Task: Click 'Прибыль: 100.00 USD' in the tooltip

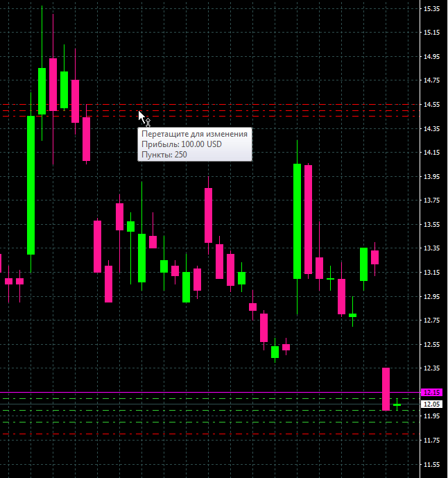Action: coord(182,144)
